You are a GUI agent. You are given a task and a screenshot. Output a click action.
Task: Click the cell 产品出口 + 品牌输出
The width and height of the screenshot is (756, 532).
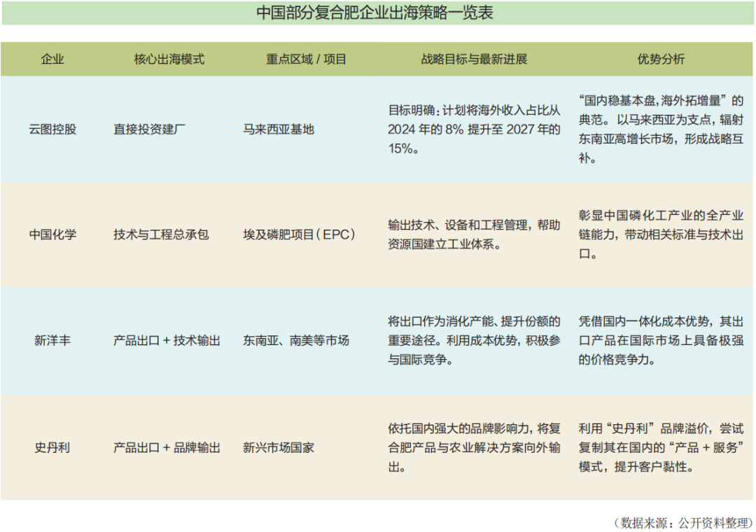click(x=167, y=447)
